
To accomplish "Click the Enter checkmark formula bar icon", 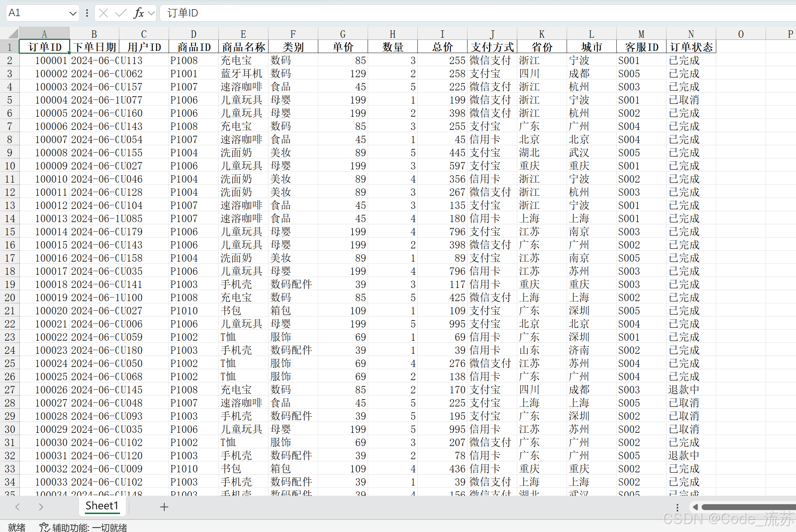I will pyautogui.click(x=120, y=14).
